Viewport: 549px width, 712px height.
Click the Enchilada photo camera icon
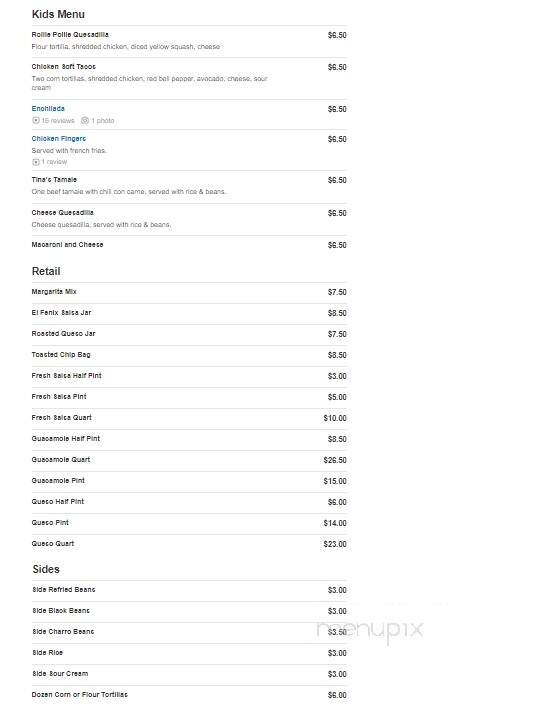coord(84,120)
